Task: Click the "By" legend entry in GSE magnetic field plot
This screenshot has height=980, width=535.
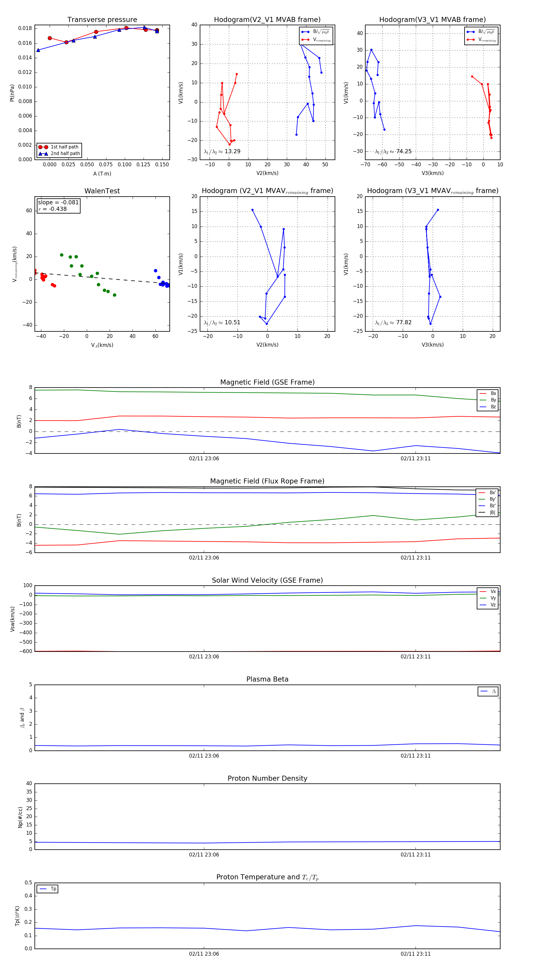Action: click(488, 400)
